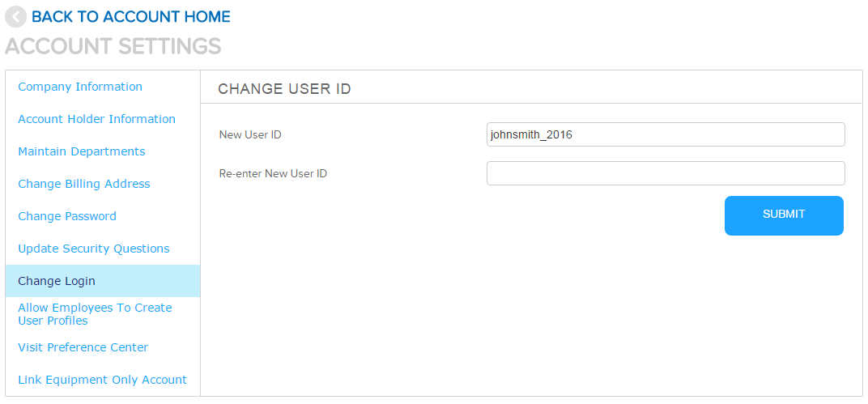Open Maintain Departments page

pyautogui.click(x=82, y=151)
